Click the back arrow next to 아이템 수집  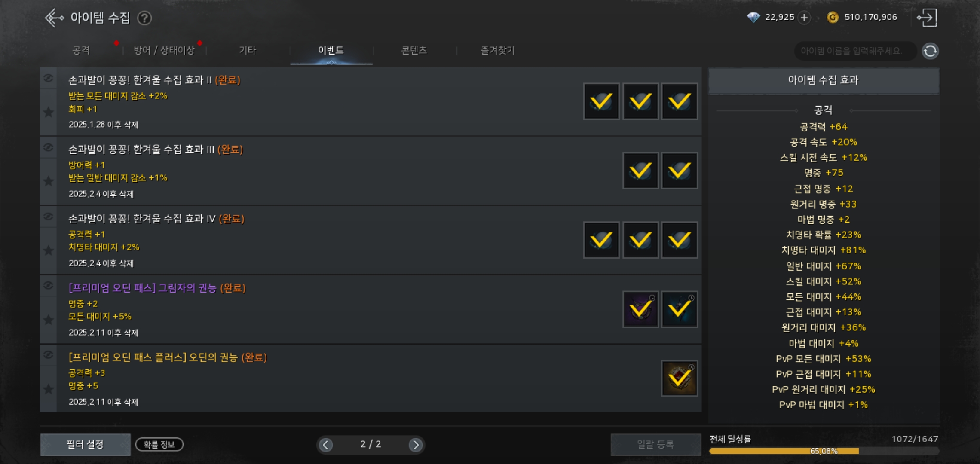(x=54, y=18)
